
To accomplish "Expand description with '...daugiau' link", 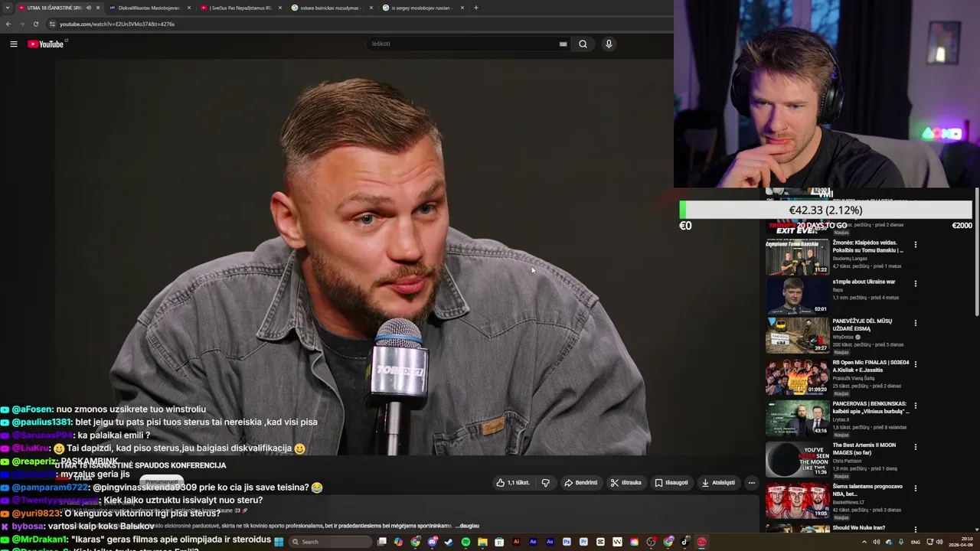I will (x=469, y=526).
